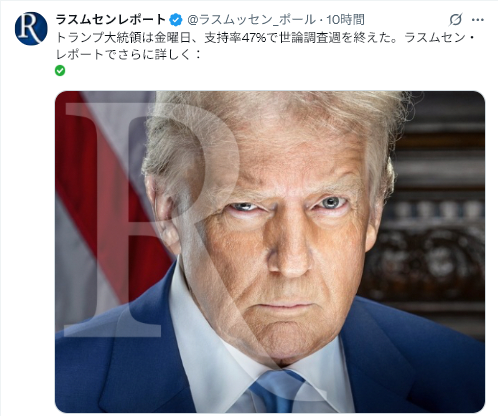Viewport: 498px width, 416px height.
Task: Open the post via 10時間 timestamp
Action: 345,20
